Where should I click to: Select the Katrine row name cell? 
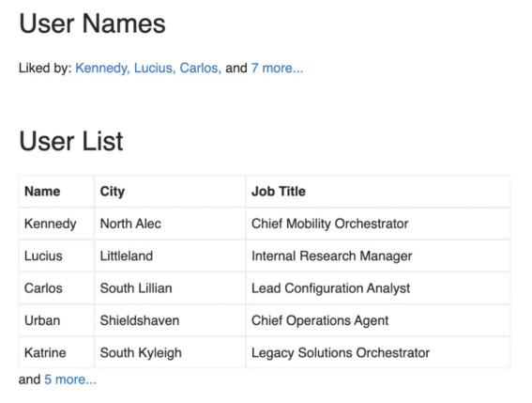[56, 352]
